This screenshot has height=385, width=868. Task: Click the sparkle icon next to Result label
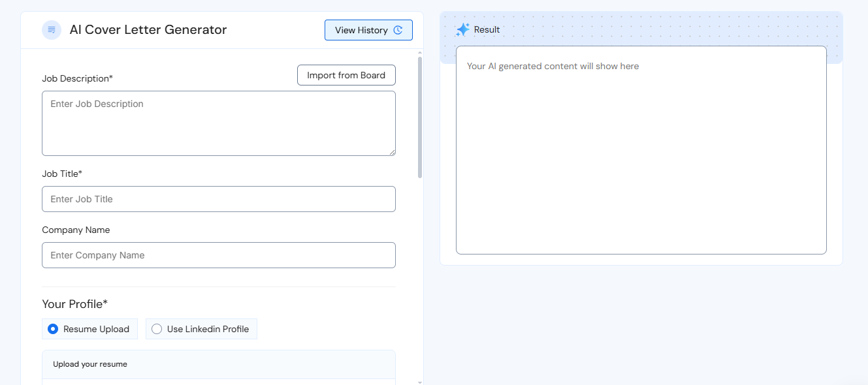(463, 29)
